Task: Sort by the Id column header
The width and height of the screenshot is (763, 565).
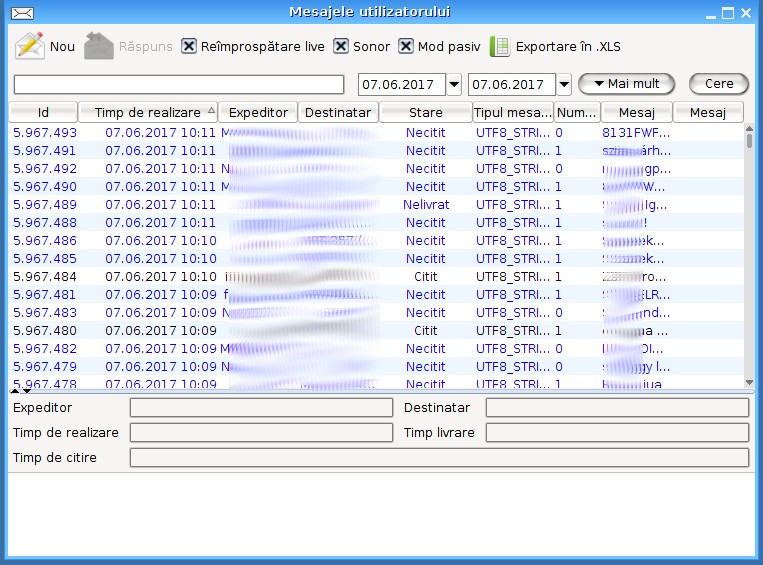Action: pos(43,113)
